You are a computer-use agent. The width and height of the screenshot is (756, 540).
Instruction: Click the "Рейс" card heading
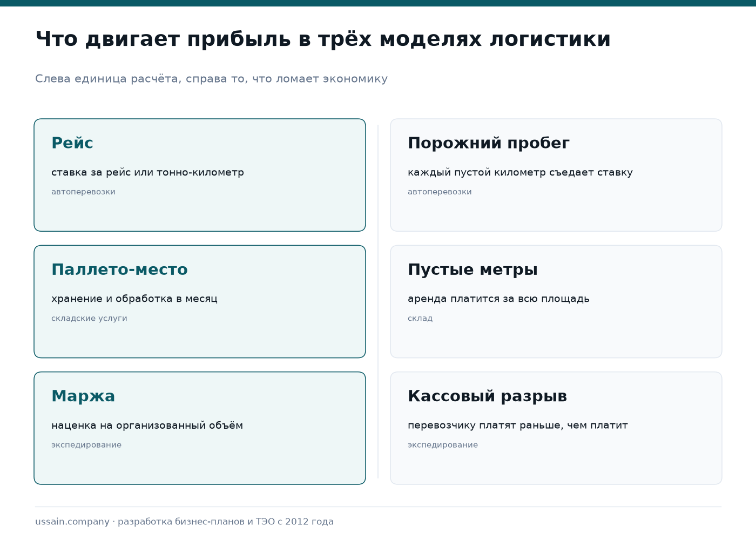(x=72, y=143)
